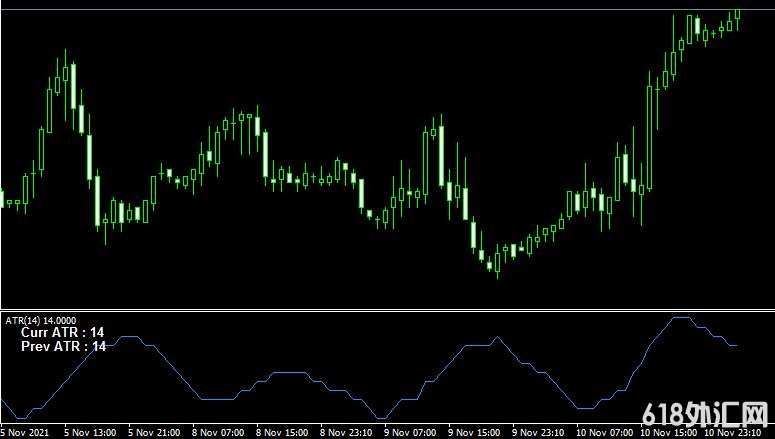Viewport: 775px width, 439px height.
Task: Click the 8 Nov 15:00 time axis label
Action: 283,432
